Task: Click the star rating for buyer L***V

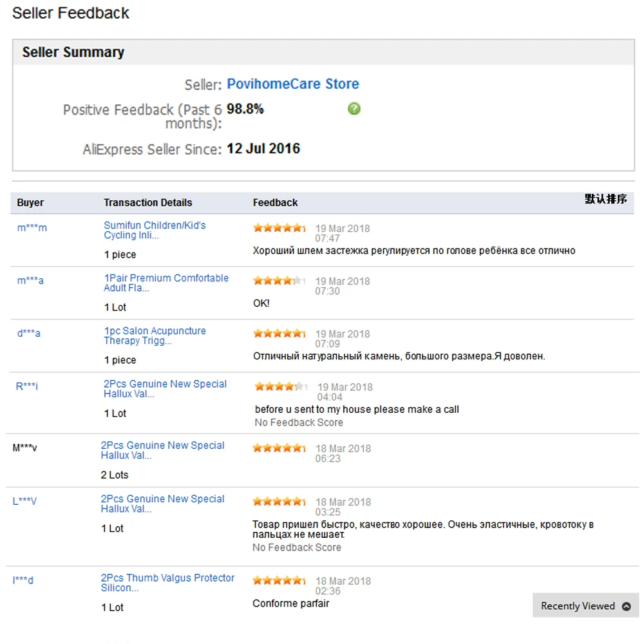Action: click(x=279, y=502)
